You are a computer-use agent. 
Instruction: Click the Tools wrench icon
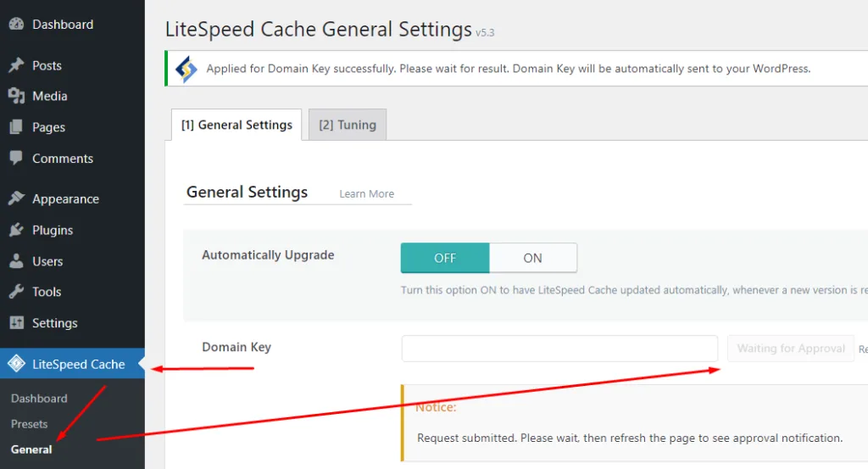click(16, 292)
